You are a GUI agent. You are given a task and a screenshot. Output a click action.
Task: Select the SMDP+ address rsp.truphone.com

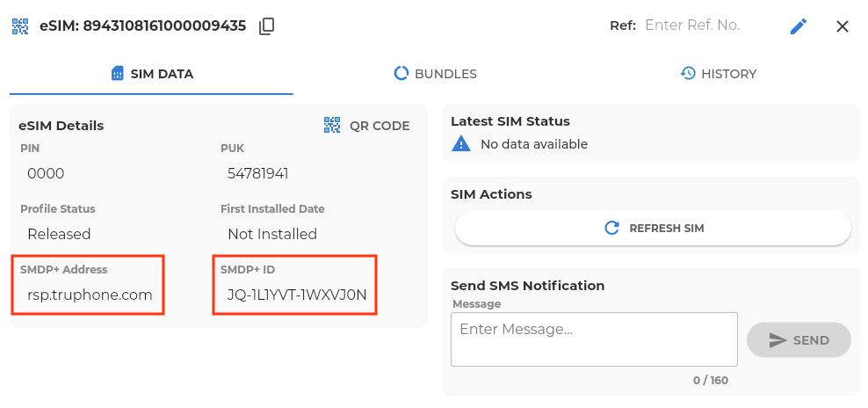point(90,295)
